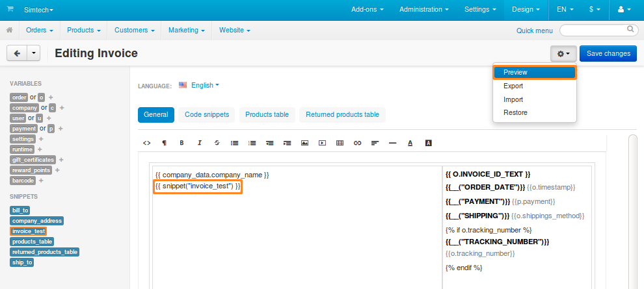This screenshot has height=289, width=644.
Task: Apply strikethrough formatting in editor
Action: pyautogui.click(x=217, y=143)
